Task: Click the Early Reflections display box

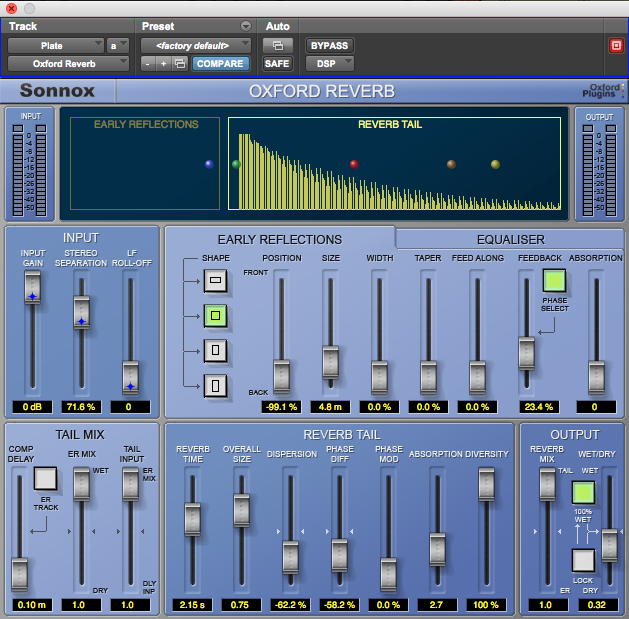Action: pos(145,164)
